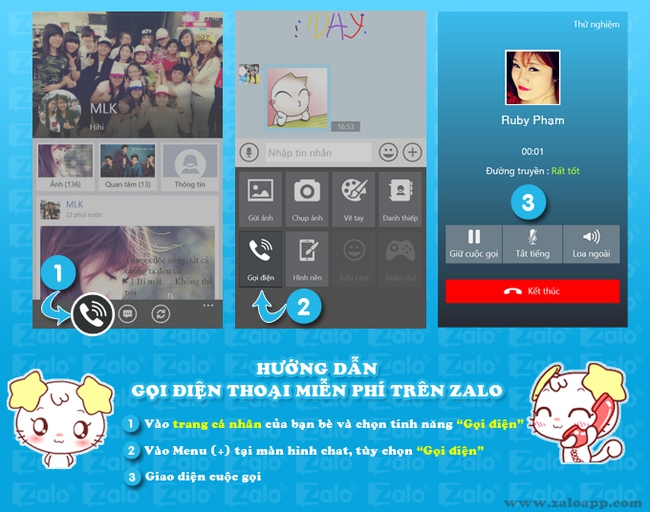This screenshot has width=650, height=512.
Task: End the call with Kết thúc
Action: pos(532,291)
